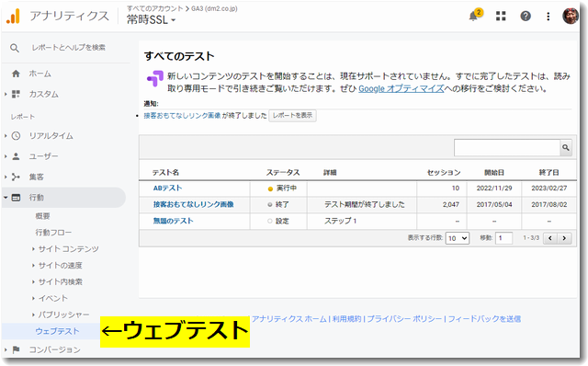Open the 表示する行数 rows dropdown
Viewport: 588px width, 366px height.
pyautogui.click(x=458, y=238)
